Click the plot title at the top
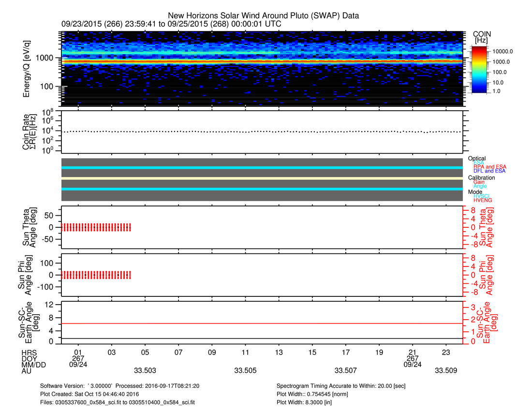 pos(263,16)
